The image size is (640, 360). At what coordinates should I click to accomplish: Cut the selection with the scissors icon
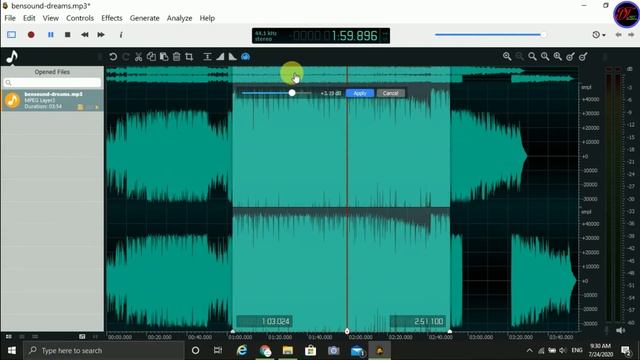pos(138,57)
